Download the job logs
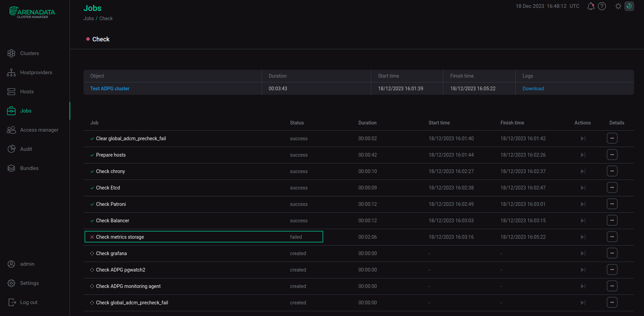Screen dimensions: 644x316 533,89
